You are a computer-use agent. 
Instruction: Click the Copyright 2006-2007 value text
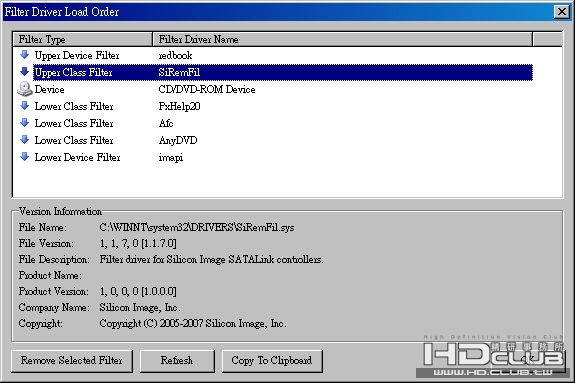[193, 324]
